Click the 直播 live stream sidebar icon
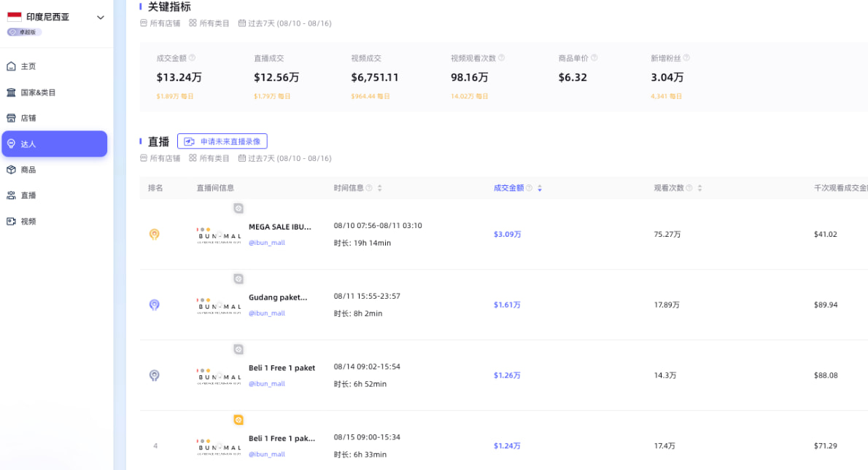Viewport: 868px width, 470px height. (x=11, y=195)
